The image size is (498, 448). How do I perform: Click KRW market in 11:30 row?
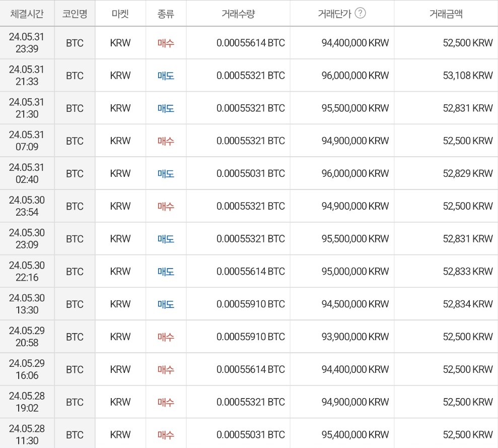tap(120, 434)
